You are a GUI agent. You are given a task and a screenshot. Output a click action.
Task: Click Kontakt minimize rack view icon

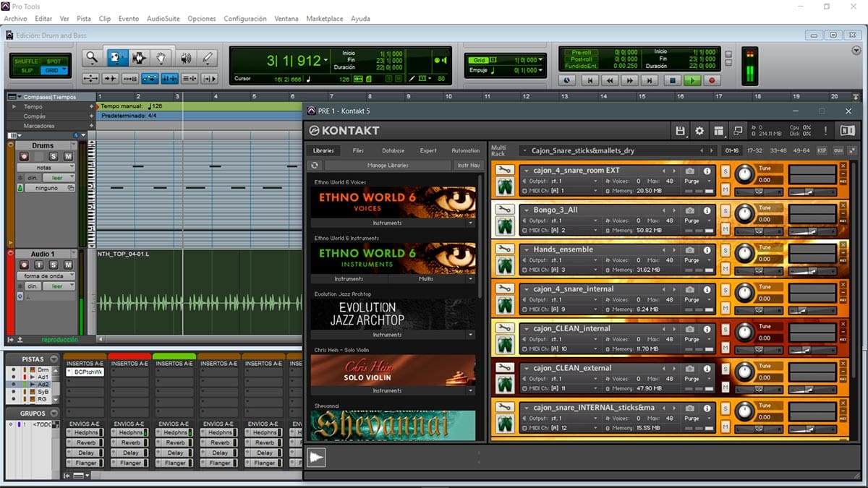[x=738, y=131]
